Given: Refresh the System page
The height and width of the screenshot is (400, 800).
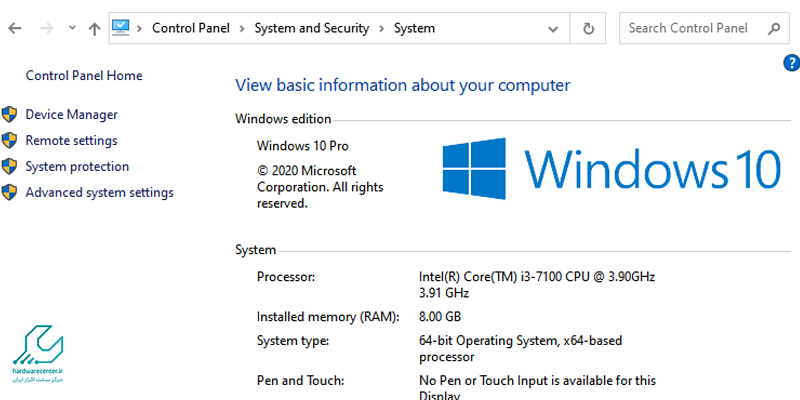Looking at the screenshot, I should (588, 29).
